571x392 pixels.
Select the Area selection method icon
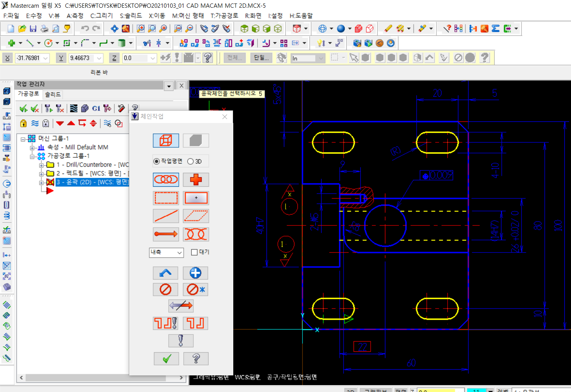point(196,198)
